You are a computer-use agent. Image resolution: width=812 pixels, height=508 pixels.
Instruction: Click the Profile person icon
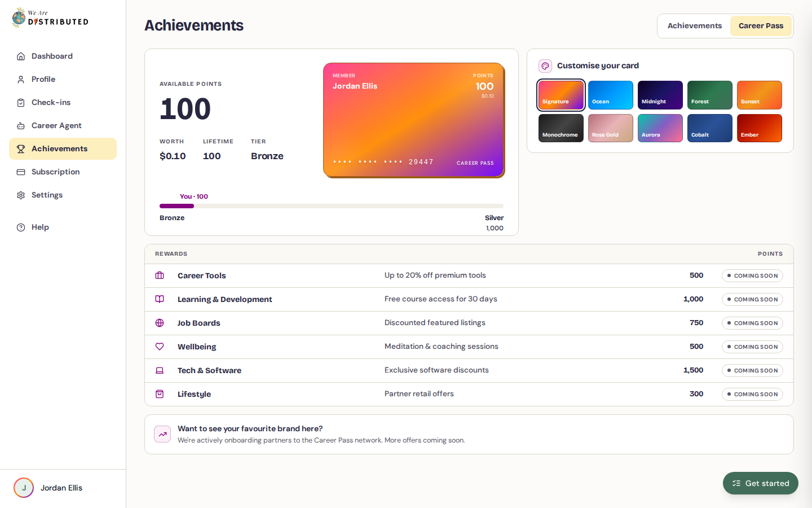(x=21, y=80)
